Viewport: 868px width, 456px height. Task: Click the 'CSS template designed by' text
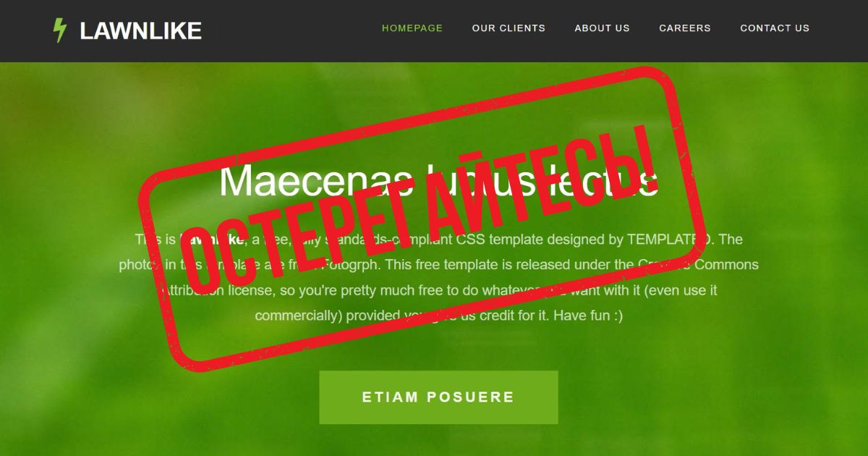pos(540,239)
